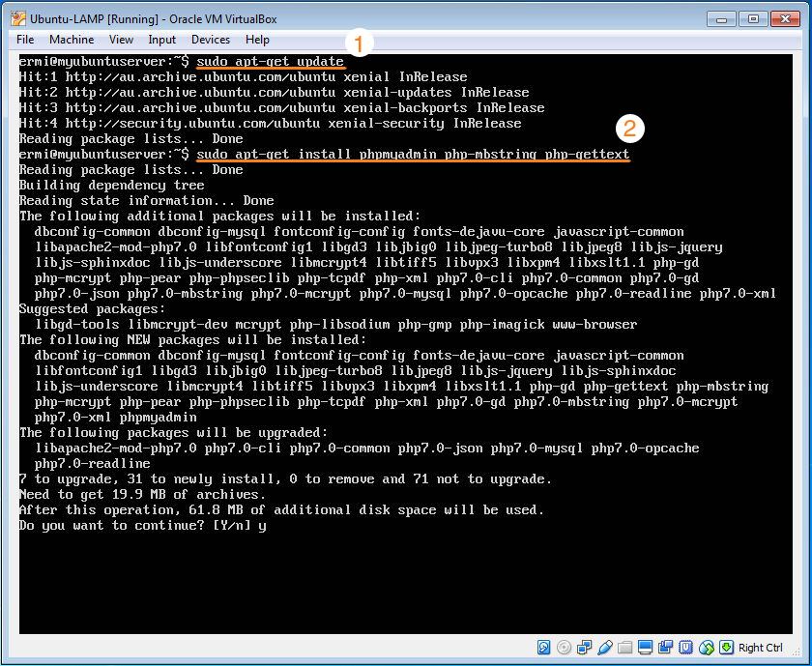Click 'The following packages will be upgraded:' line
The width and height of the screenshot is (812, 666).
pyautogui.click(x=173, y=432)
